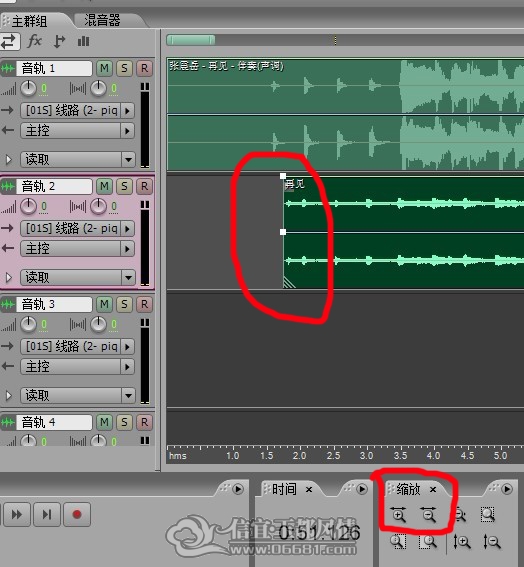Open 音轨 3 output 主控 dropdown

pos(77,367)
